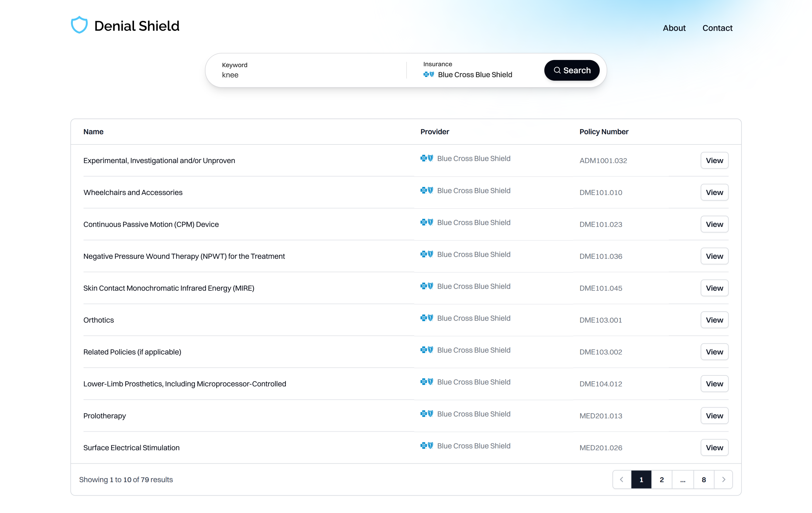This screenshot has height=513, width=812.
Task: View the Continuous Passive Motion Device policy
Action: pyautogui.click(x=714, y=224)
